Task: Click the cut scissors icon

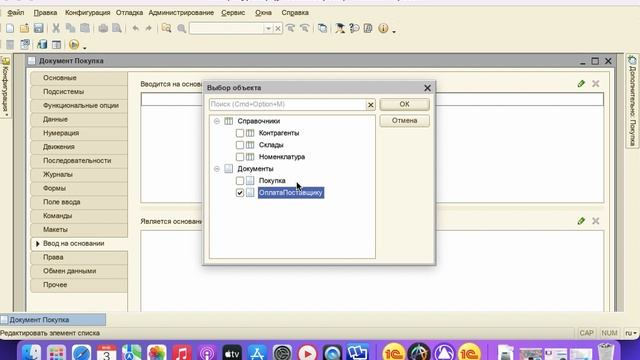Action: tap(56, 28)
